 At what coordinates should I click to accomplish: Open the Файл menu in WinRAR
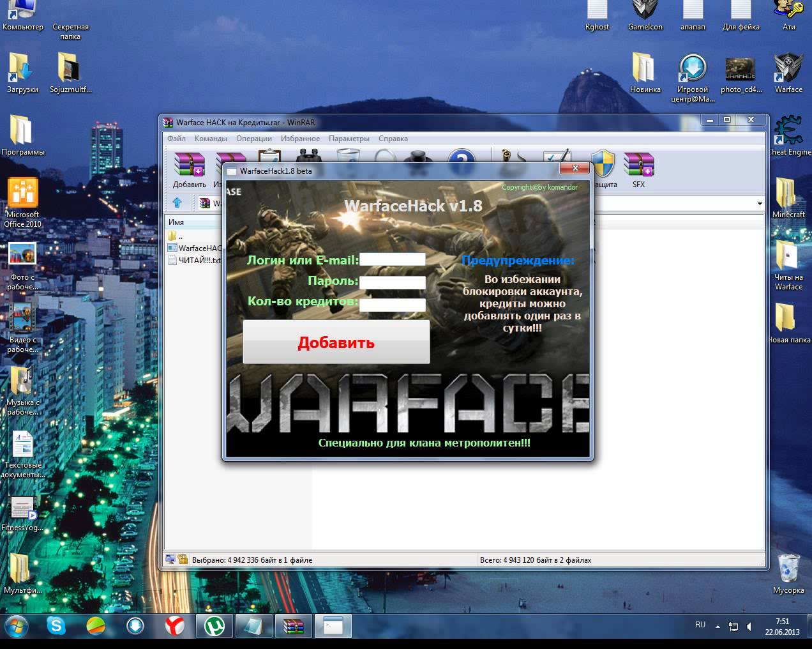(176, 139)
